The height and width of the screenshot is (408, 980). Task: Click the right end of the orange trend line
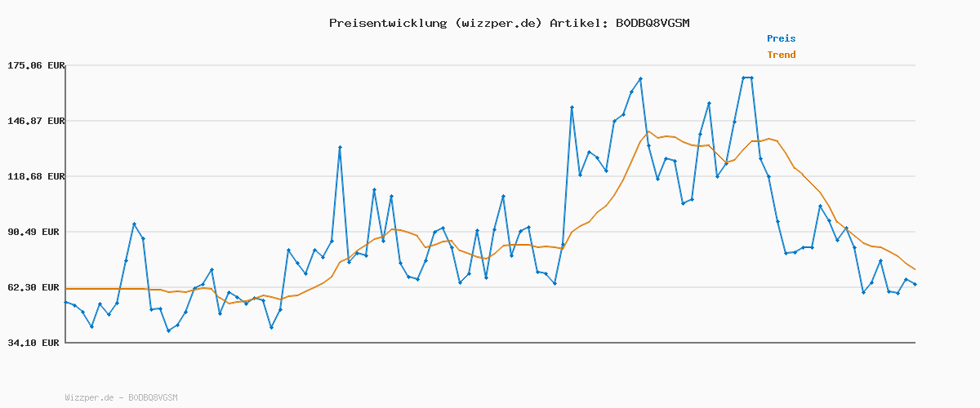click(915, 269)
